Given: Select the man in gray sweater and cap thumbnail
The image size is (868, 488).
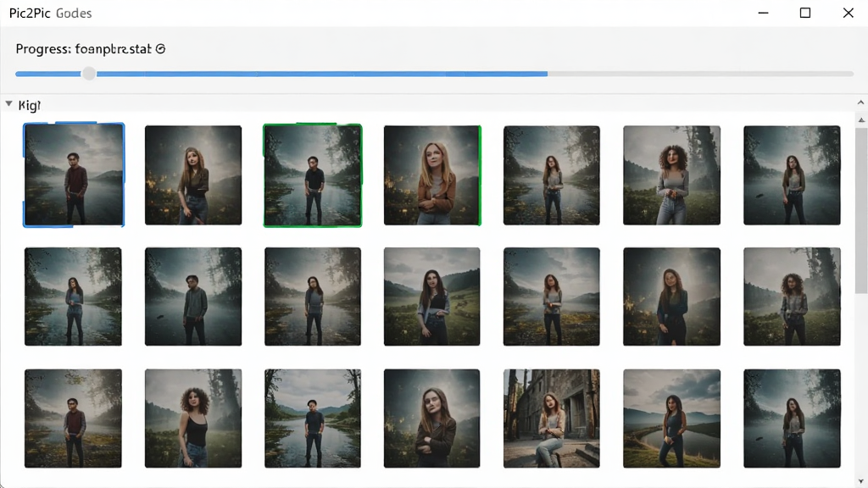Looking at the screenshot, I should pos(193,297).
